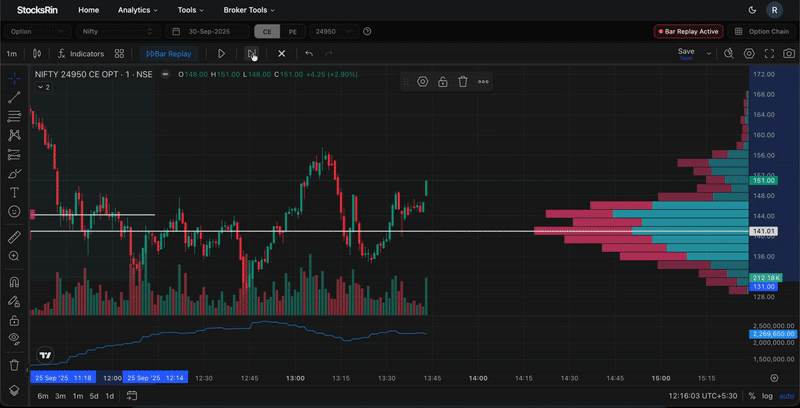Select the Fibonacci retracement tool
Viewport: 800px width, 408px height.
click(14, 117)
